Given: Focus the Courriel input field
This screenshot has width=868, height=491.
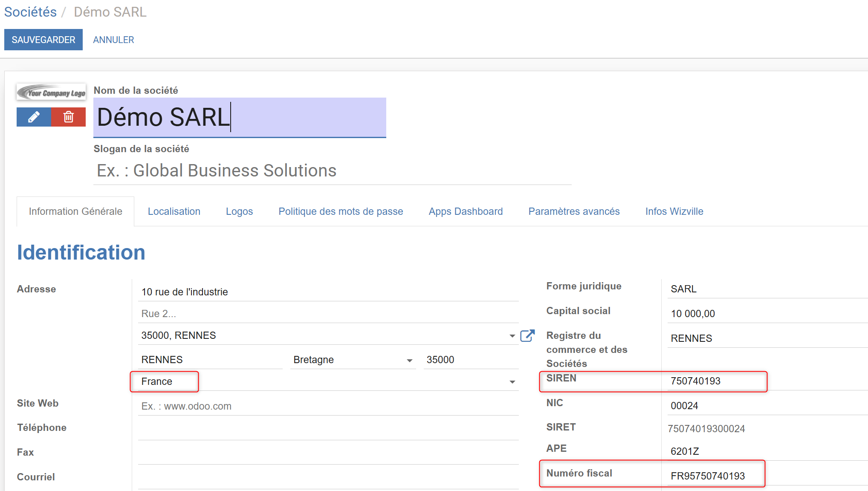Looking at the screenshot, I should click(x=328, y=480).
